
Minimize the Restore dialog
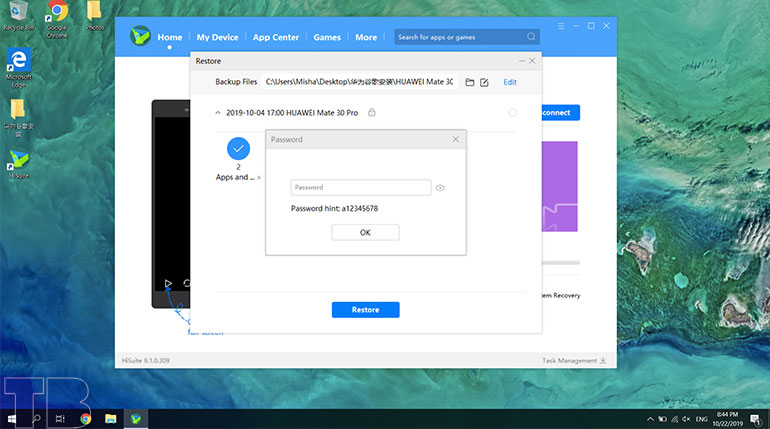click(522, 61)
